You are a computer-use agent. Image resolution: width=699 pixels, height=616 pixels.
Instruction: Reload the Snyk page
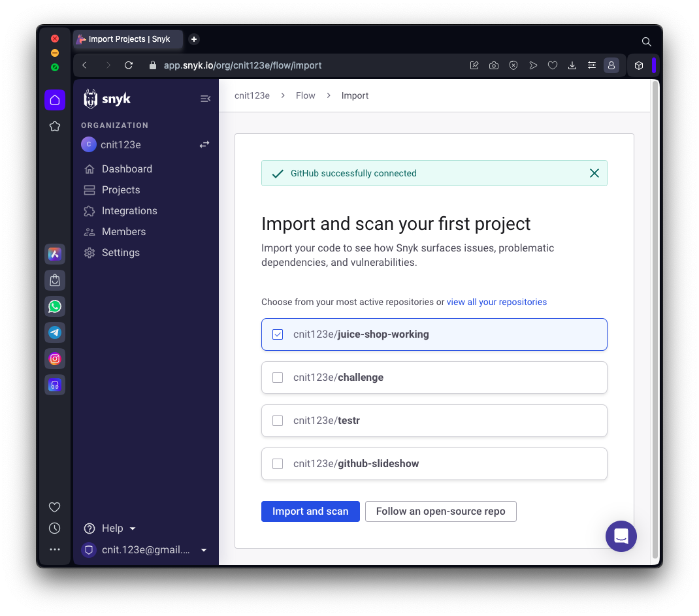click(x=129, y=65)
